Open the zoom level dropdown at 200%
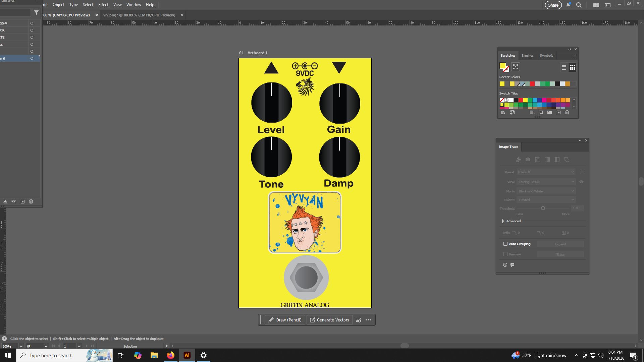644x362 pixels. point(21,346)
